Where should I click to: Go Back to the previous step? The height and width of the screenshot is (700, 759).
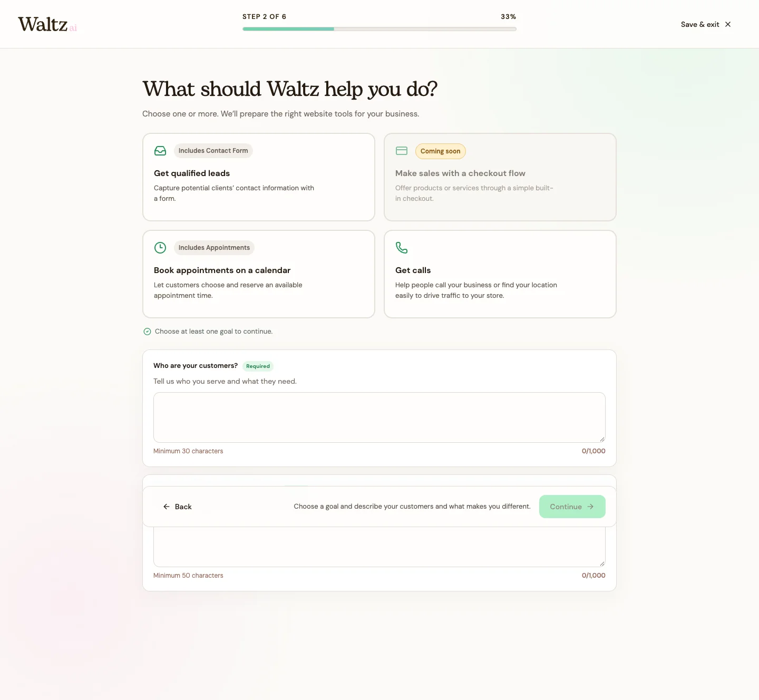[x=178, y=507]
